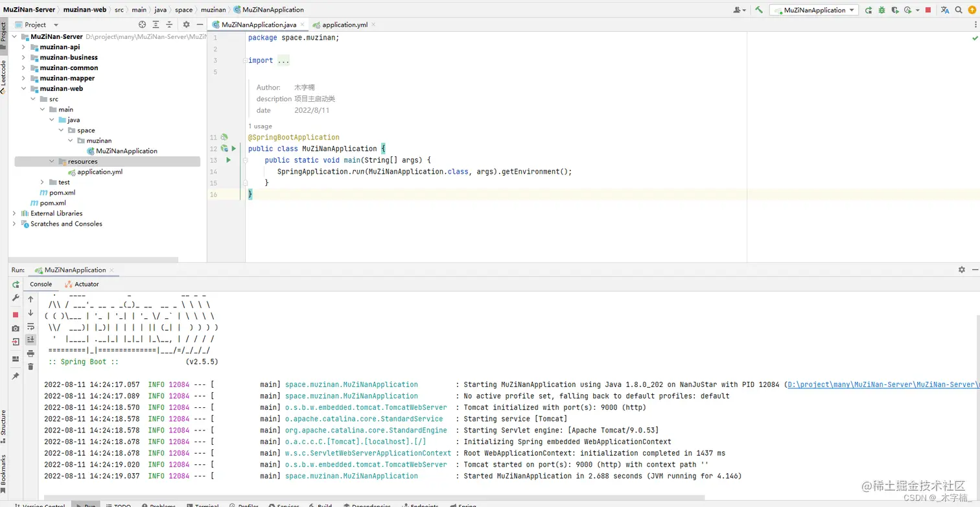The image size is (980, 507).
Task: Click the Exit icon in Run panel
Action: point(16,342)
